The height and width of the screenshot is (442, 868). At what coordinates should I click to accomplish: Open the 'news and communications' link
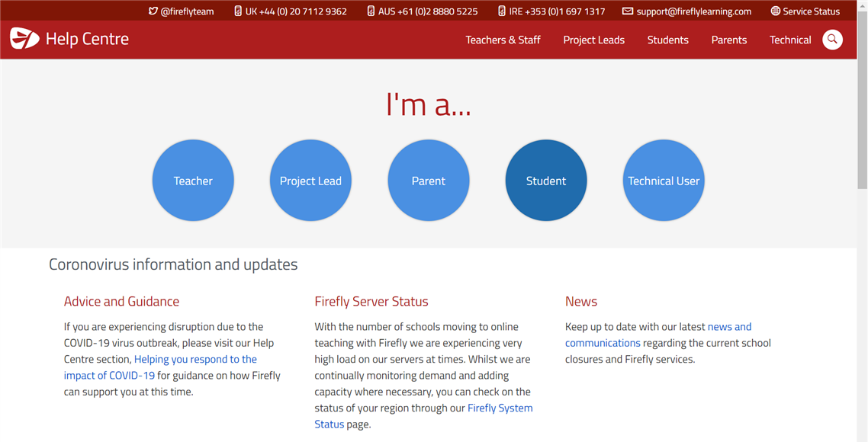(658, 335)
